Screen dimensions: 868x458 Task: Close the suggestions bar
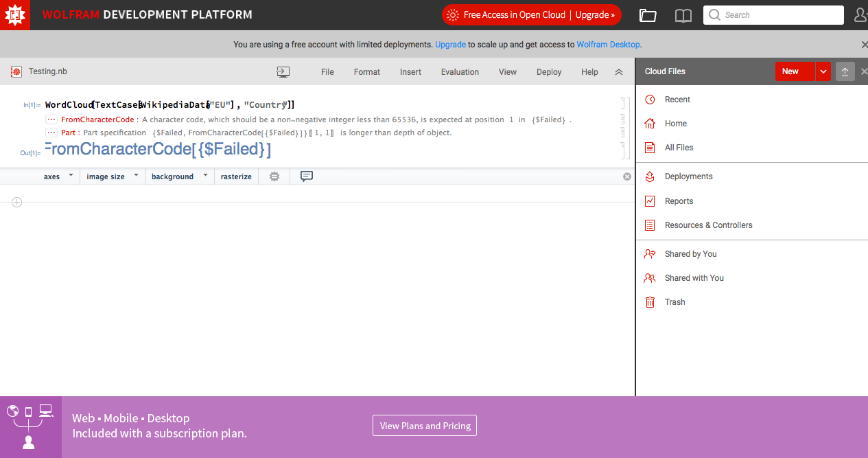626,176
